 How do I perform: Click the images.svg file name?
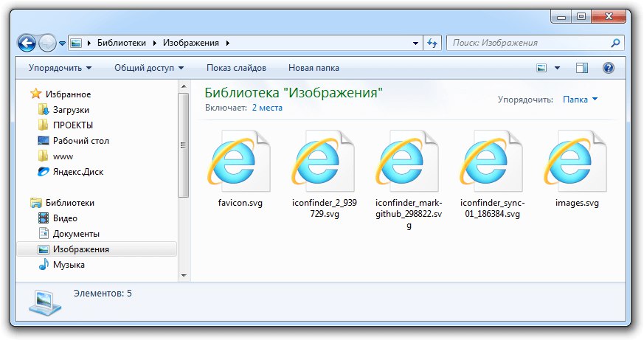click(x=577, y=203)
